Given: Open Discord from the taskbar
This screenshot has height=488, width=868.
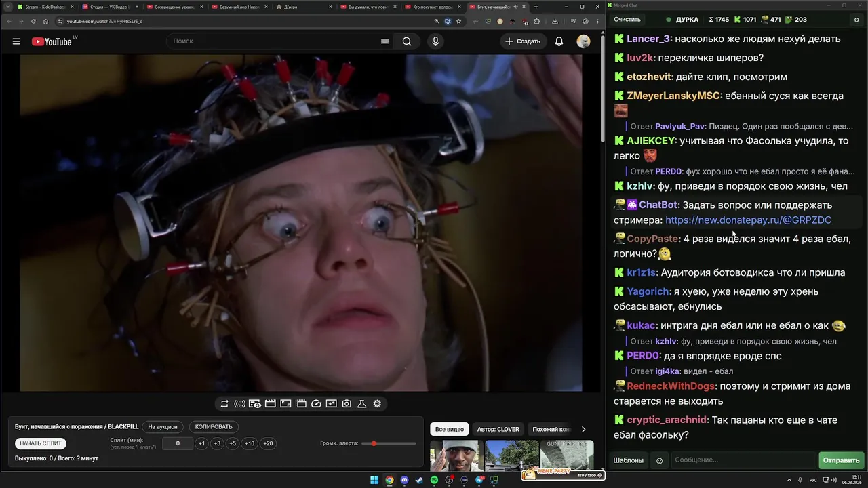Looking at the screenshot, I should pos(405,481).
